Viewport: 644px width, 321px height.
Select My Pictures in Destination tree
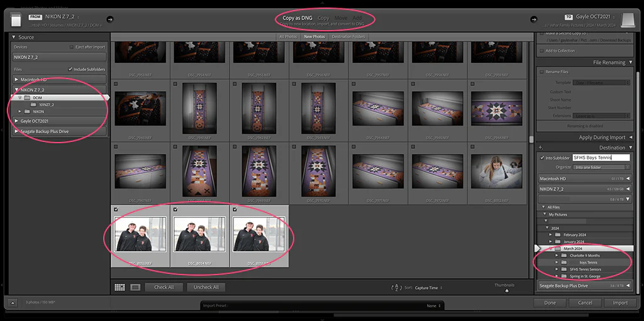[x=558, y=214]
